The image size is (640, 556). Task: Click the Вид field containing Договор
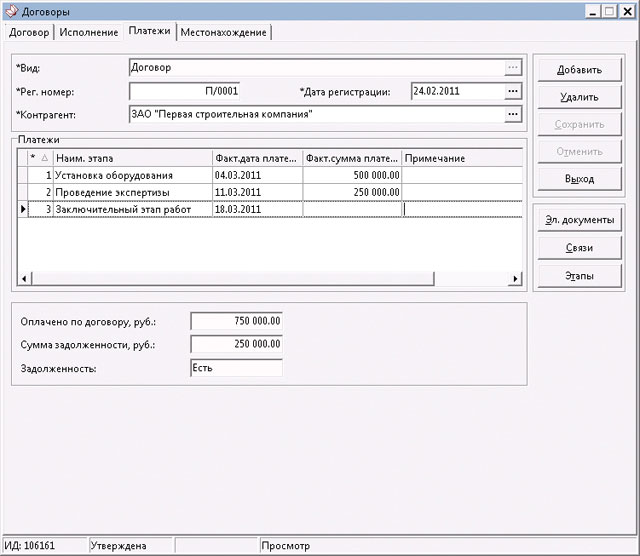317,68
